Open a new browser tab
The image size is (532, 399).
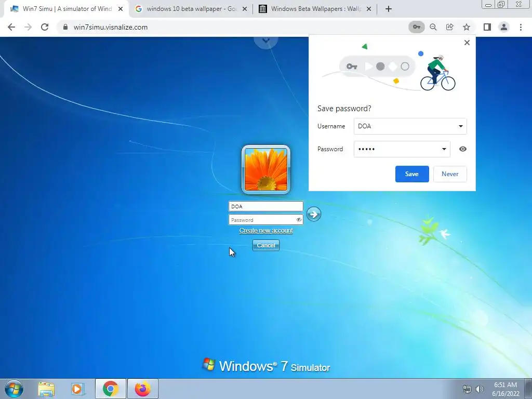(389, 9)
